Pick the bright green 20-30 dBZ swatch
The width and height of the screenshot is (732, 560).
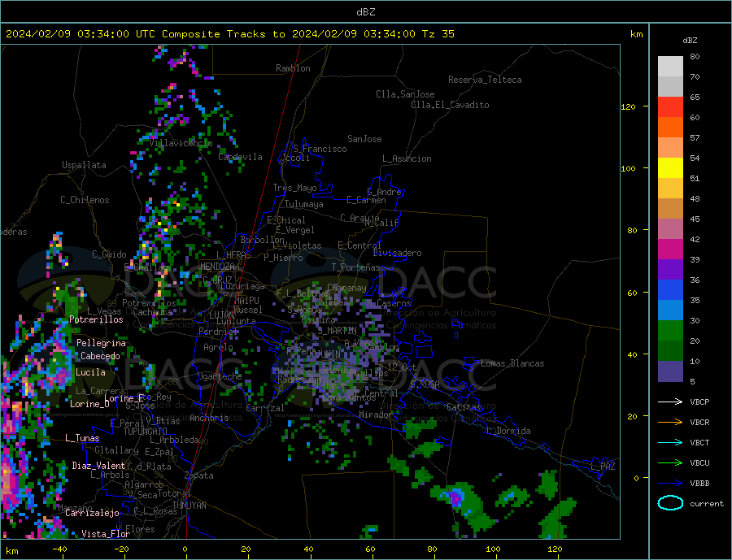[670, 331]
